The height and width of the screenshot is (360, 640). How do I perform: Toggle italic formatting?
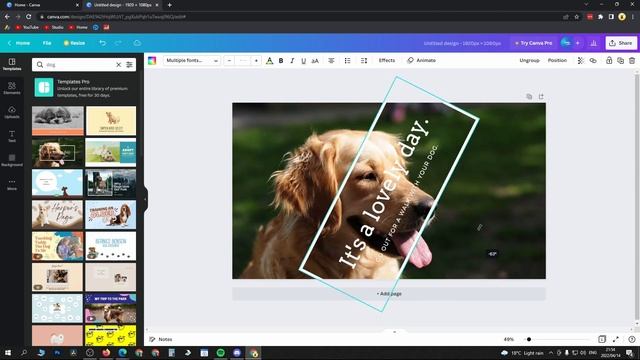292,60
